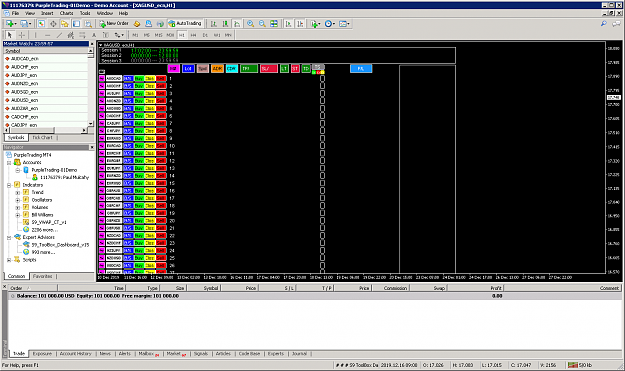
Task: Open the New Order dialog
Action: pos(114,24)
